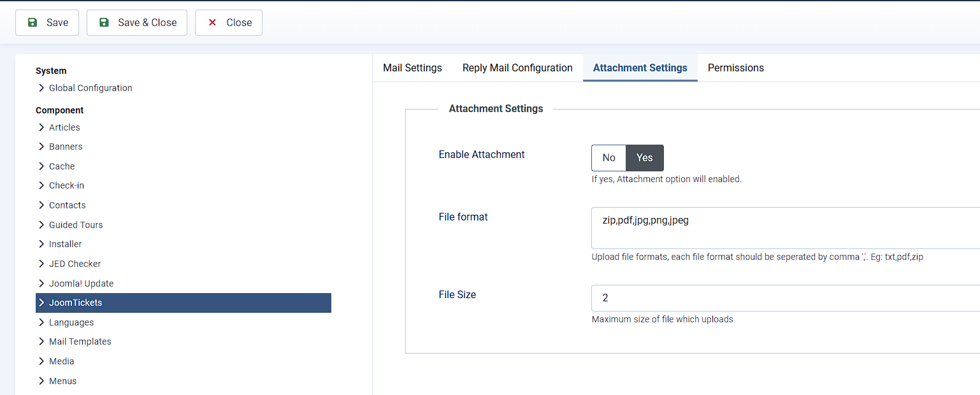This screenshot has width=980, height=395.
Task: Click the Component sidebar heading
Action: click(x=60, y=110)
